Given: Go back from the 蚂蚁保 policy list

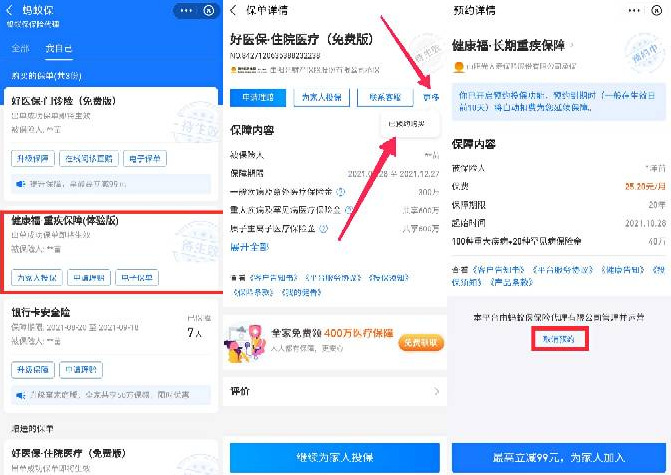Looking at the screenshot, I should click(9, 10).
